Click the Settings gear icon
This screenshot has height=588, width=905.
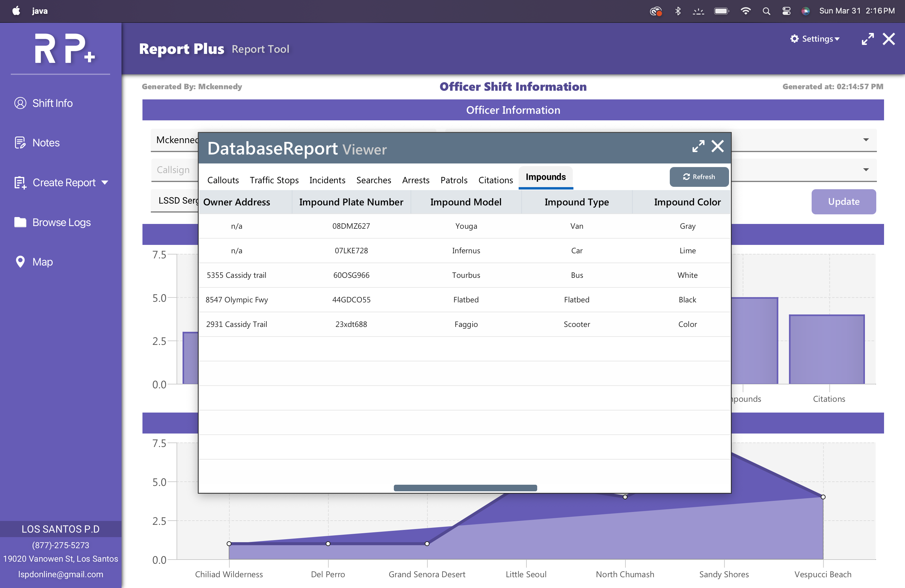click(x=794, y=39)
